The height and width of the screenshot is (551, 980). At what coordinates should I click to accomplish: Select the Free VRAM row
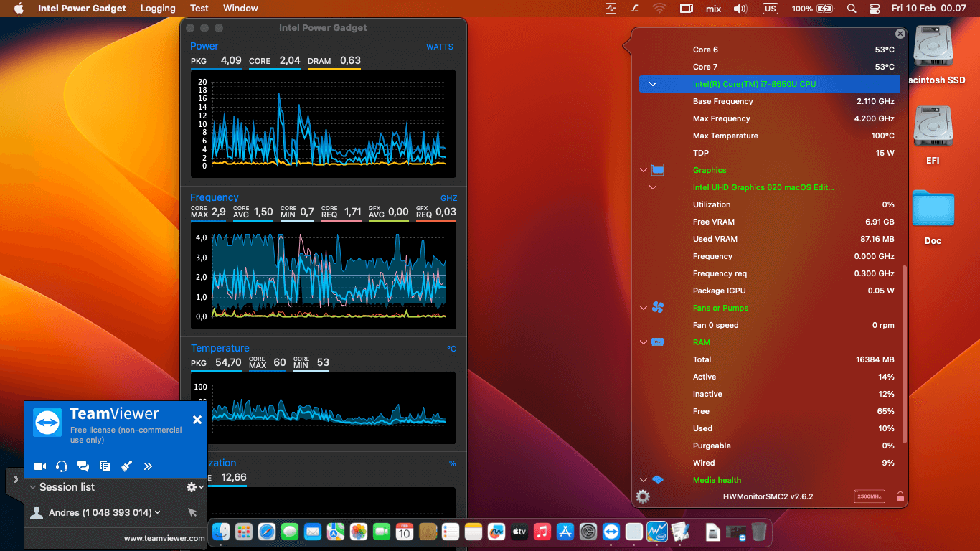point(769,222)
